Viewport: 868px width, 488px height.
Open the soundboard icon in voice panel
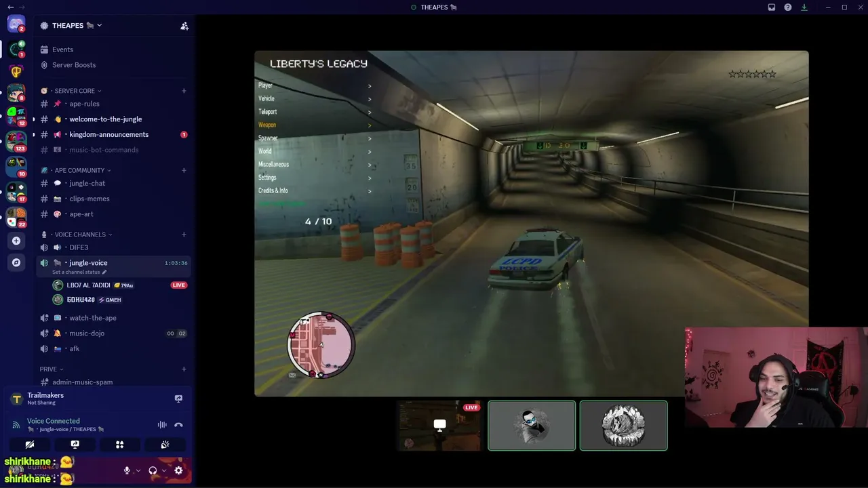coord(165,445)
